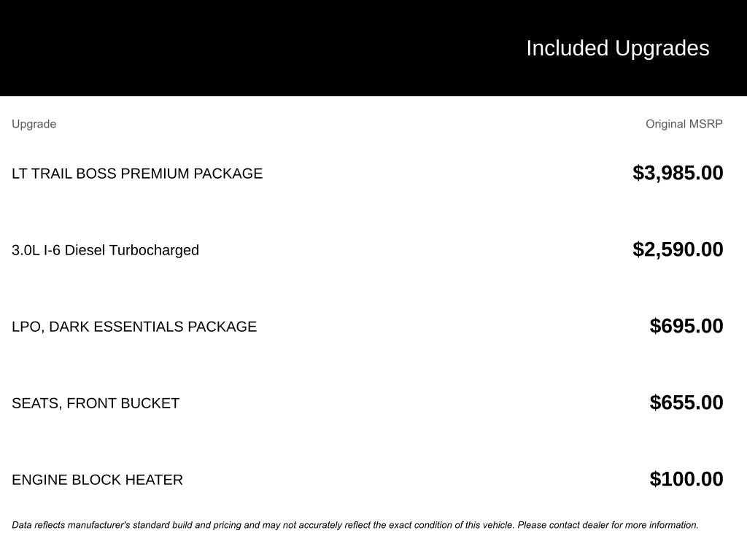The image size is (747, 560).
Task: Click the $3,985.00 price
Action: [x=678, y=173]
